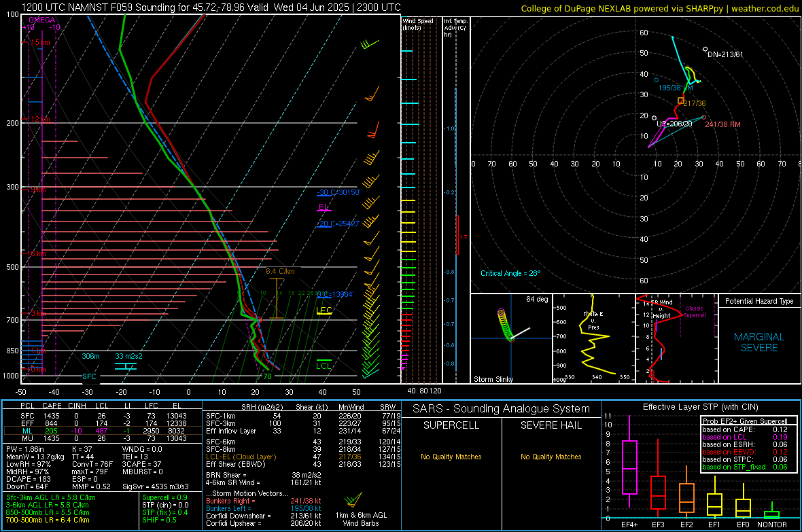Image resolution: width=802 pixels, height=532 pixels.
Task: Click the Supercell = 0.9 parameter
Action: [164, 497]
